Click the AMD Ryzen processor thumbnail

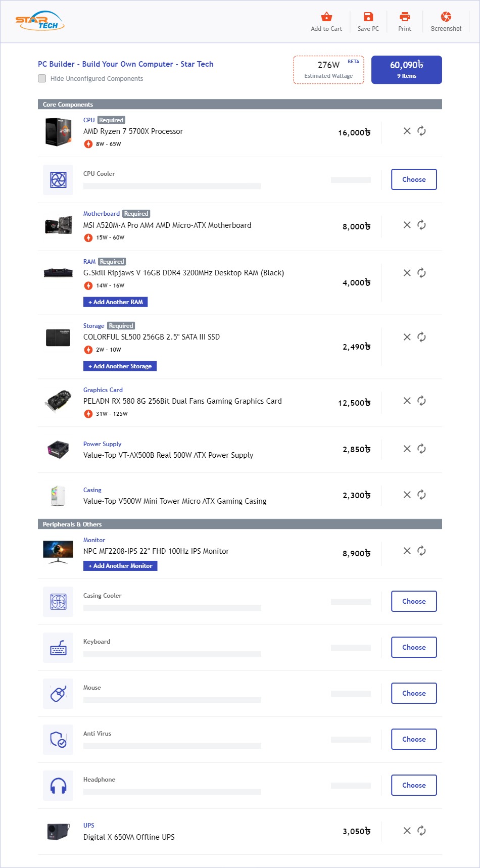coord(58,132)
